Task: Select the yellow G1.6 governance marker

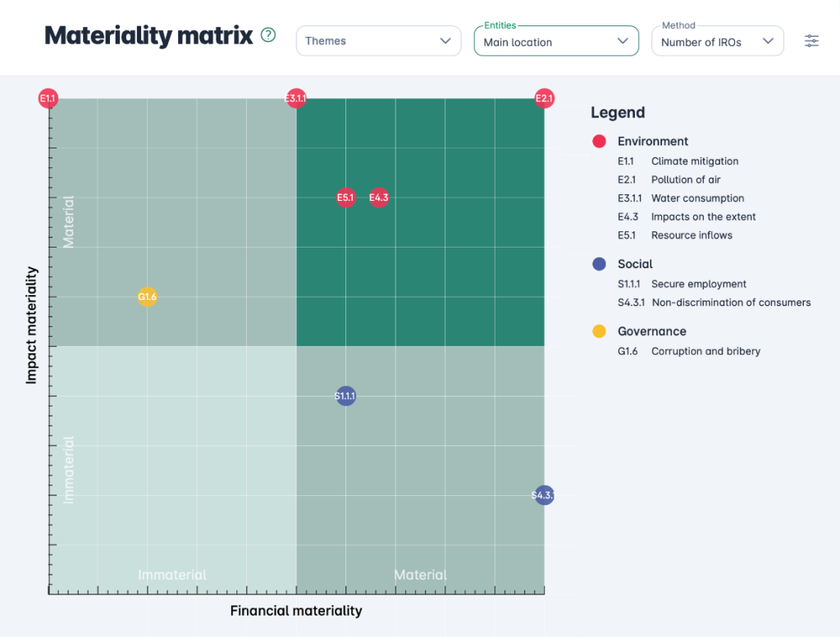Action: (147, 297)
